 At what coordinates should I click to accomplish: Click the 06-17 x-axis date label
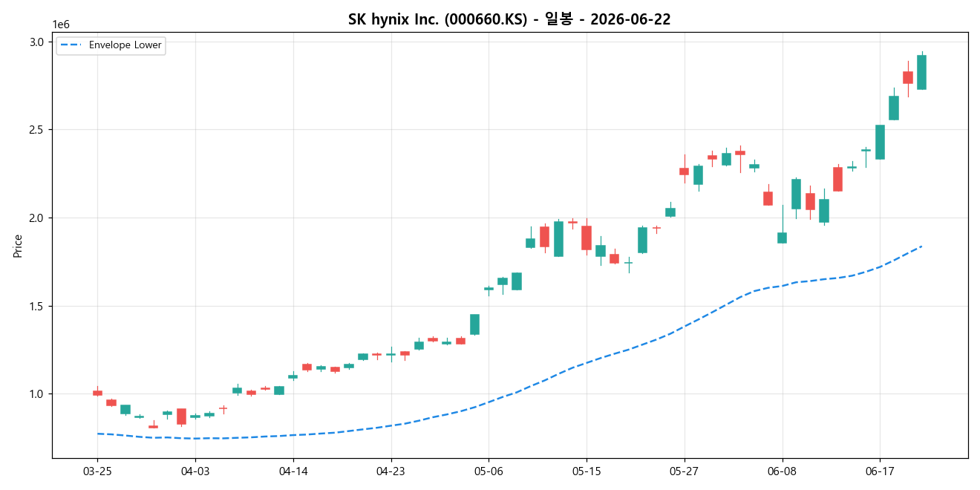[880, 471]
